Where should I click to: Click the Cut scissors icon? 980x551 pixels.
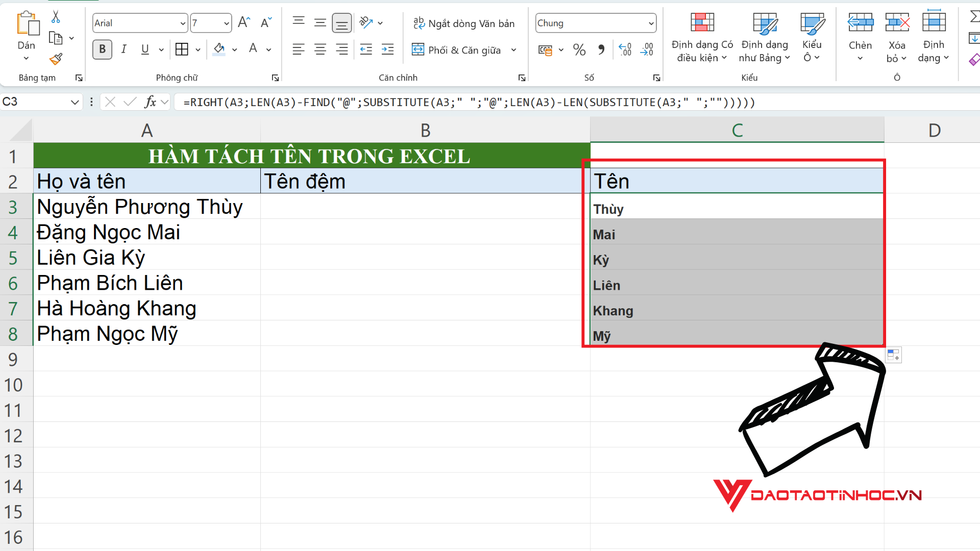tap(56, 17)
